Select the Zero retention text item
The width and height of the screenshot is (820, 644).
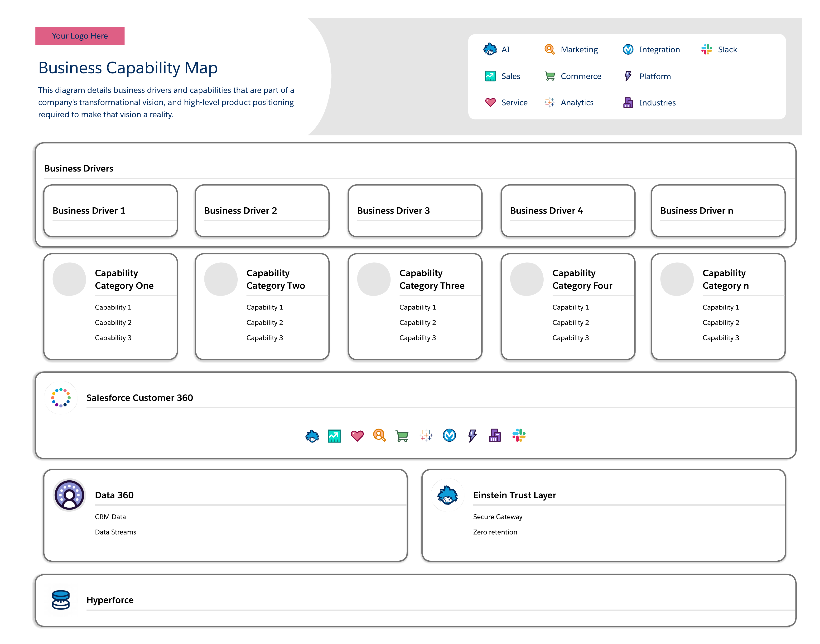coord(495,532)
